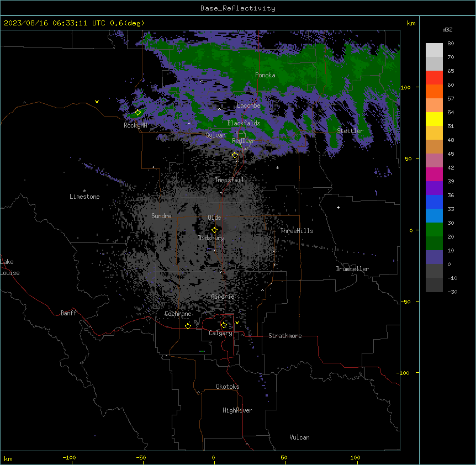Click the magenta 39 dBZ legend swatch
Image resolution: width=476 pixels, height=465 pixels.
(434, 174)
